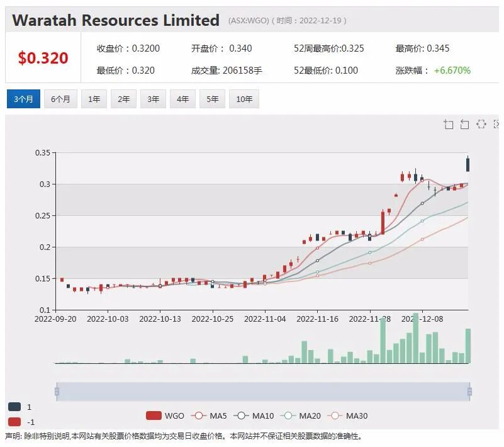Click the tallest green volume bar

click(x=416, y=337)
